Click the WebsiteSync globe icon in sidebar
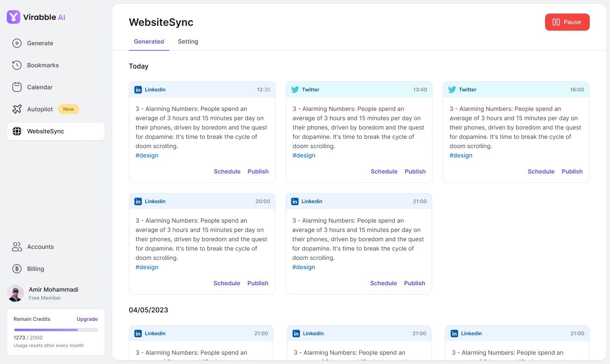The height and width of the screenshot is (364, 610). [x=17, y=131]
